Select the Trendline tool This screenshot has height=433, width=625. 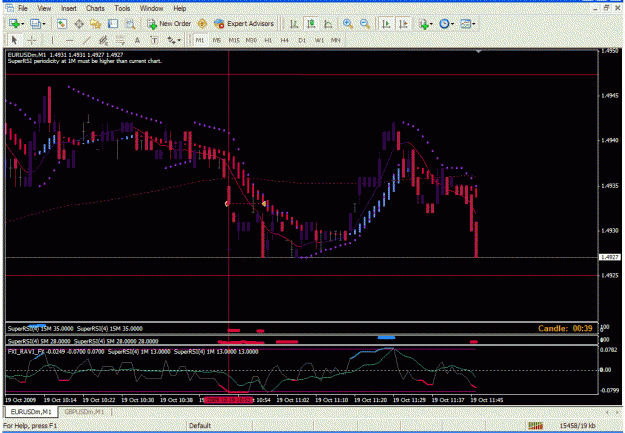(x=86, y=40)
